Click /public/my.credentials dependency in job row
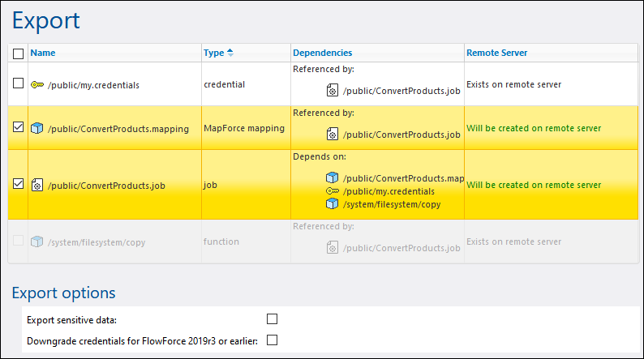This screenshot has height=359, width=644. (x=388, y=190)
